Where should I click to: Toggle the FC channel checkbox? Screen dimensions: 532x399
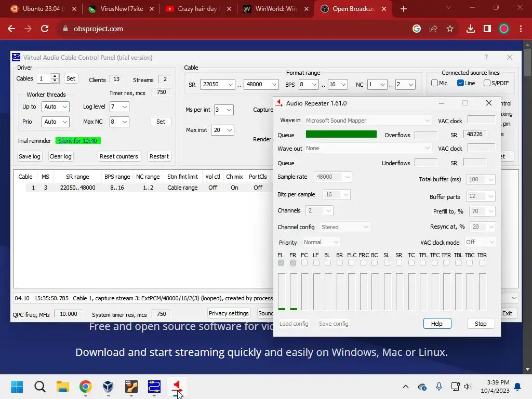pos(304,263)
